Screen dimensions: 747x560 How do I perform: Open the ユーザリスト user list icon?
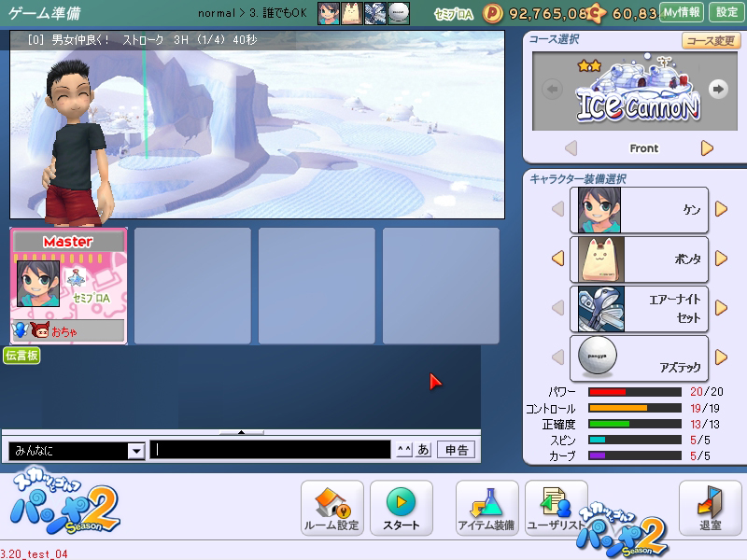pyautogui.click(x=556, y=507)
